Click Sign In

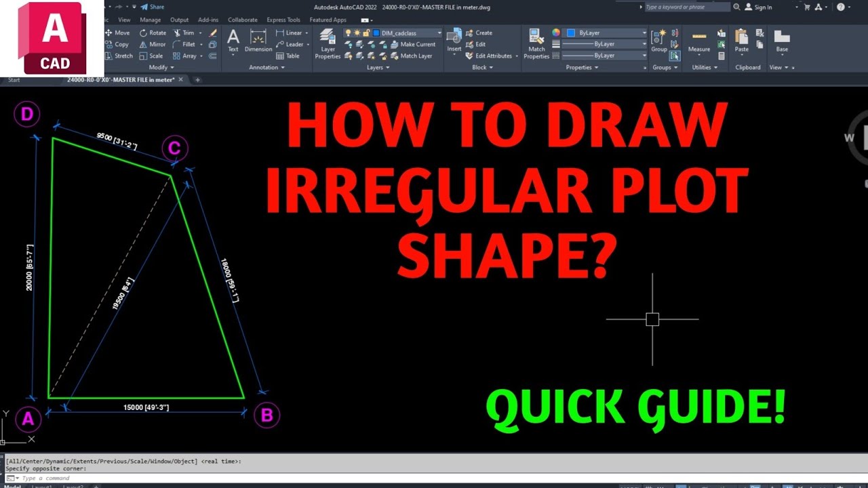click(759, 7)
